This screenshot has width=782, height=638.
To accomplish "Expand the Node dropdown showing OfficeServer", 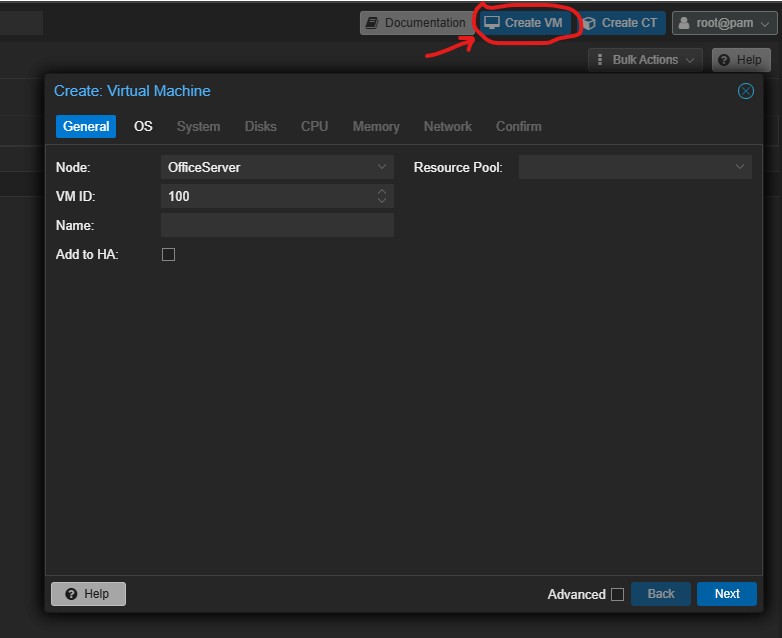I will [382, 167].
